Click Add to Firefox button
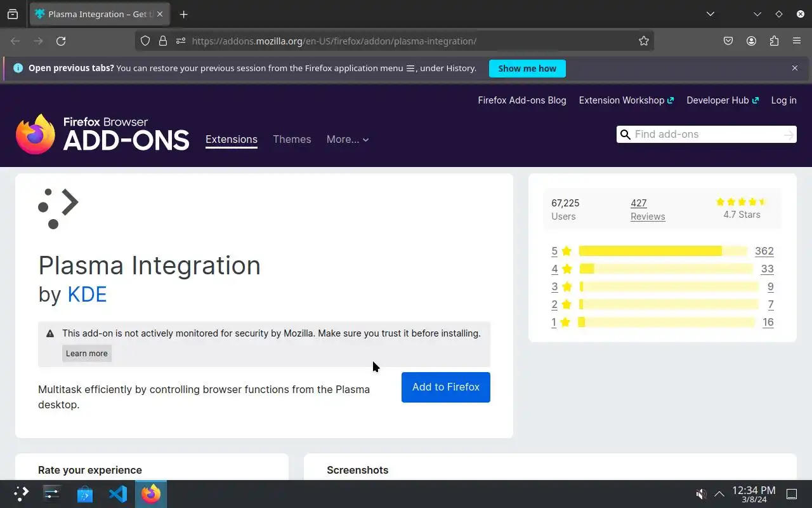Screen dimensions: 812x508 click(x=446, y=387)
